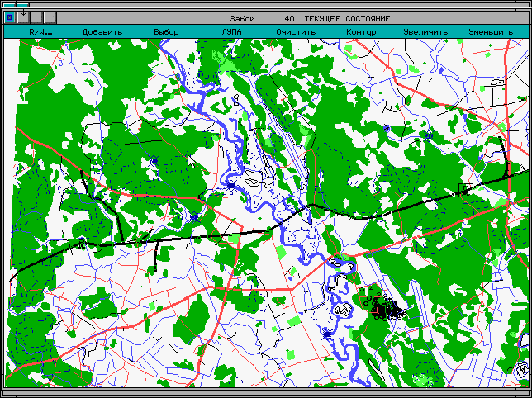Select the square marker on the black railway line
This screenshot has width=532, height=398.
[464, 190]
